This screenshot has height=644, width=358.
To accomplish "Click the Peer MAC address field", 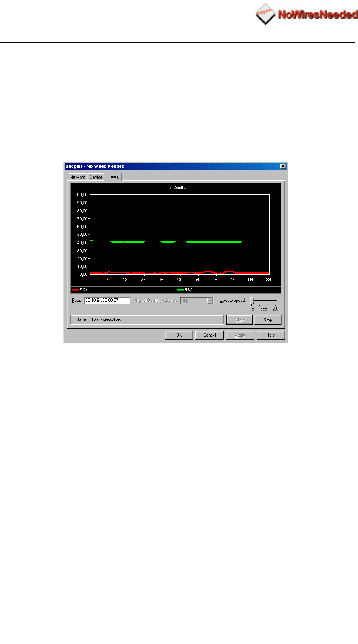I will [x=107, y=300].
